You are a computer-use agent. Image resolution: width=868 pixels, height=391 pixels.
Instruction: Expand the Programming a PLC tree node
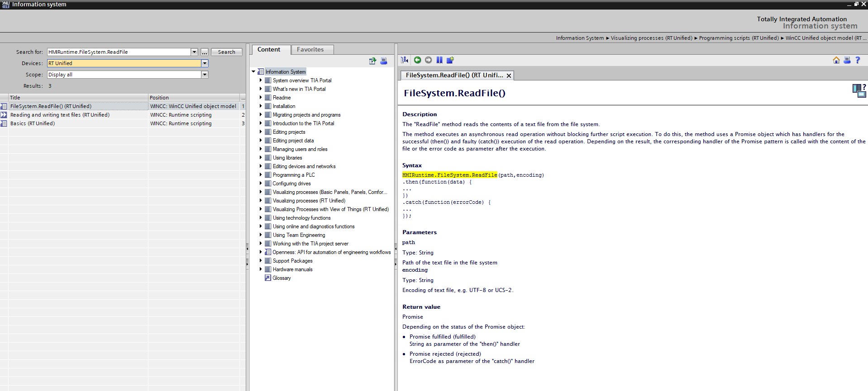coord(261,175)
